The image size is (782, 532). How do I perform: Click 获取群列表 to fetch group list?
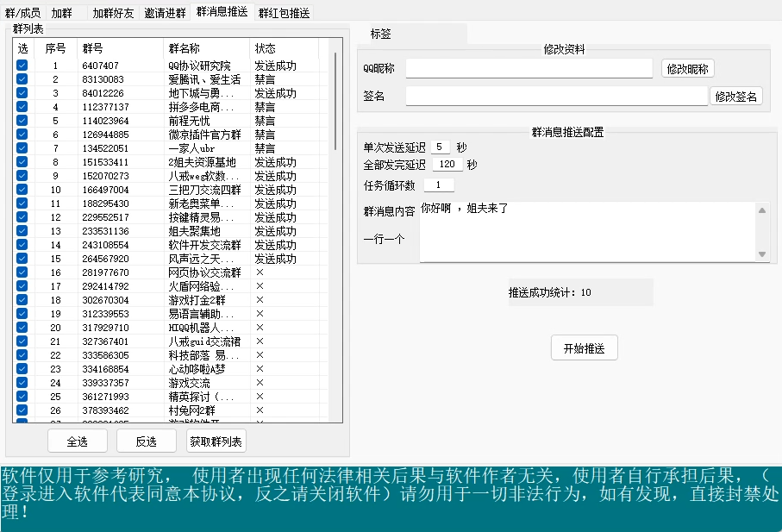point(216,441)
